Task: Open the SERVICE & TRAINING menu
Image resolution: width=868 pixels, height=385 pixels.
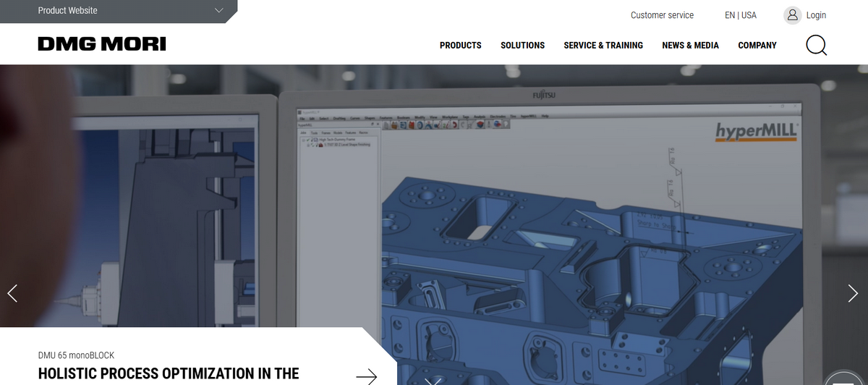Action: point(603,45)
